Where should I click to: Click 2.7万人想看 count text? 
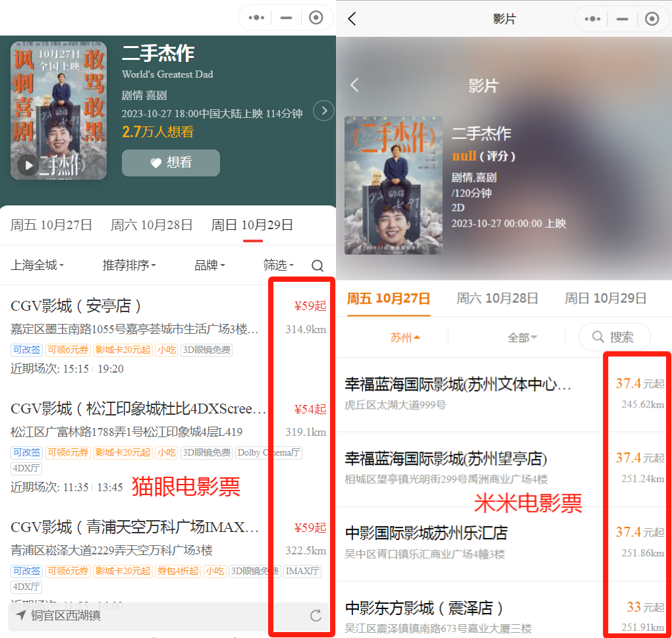point(157,132)
